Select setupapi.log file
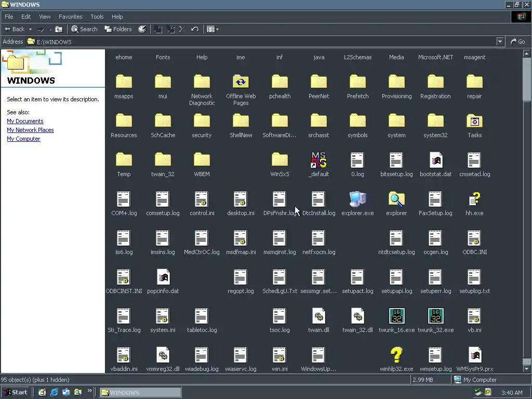Screen dimensions: 532x399 point(396,277)
